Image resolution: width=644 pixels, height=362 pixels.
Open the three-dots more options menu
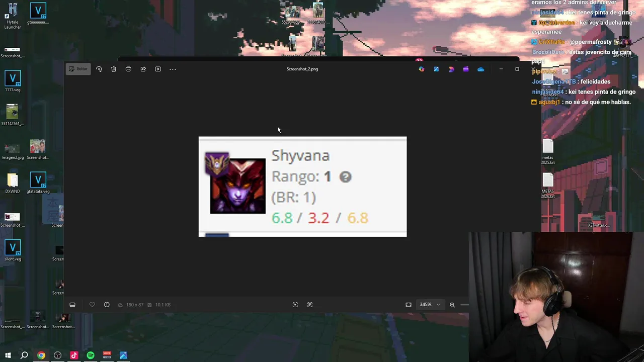click(x=173, y=69)
